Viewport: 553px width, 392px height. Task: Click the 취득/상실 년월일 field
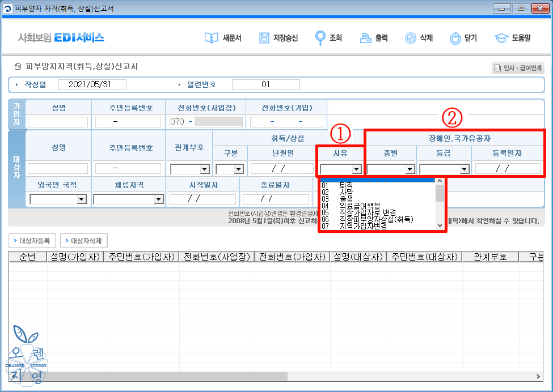tap(282, 169)
